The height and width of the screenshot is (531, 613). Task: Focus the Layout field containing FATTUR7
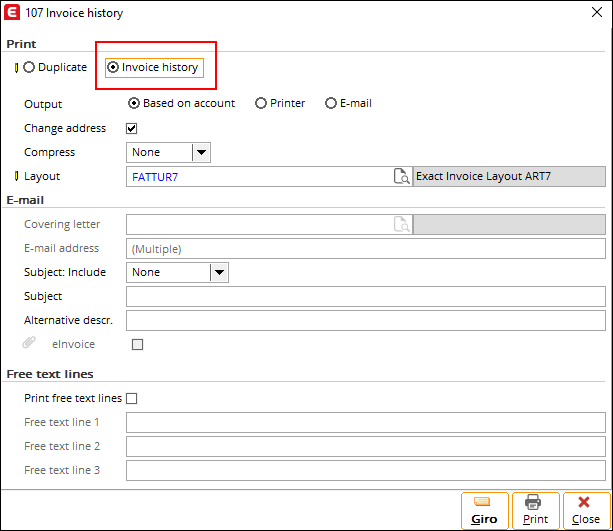pos(260,177)
